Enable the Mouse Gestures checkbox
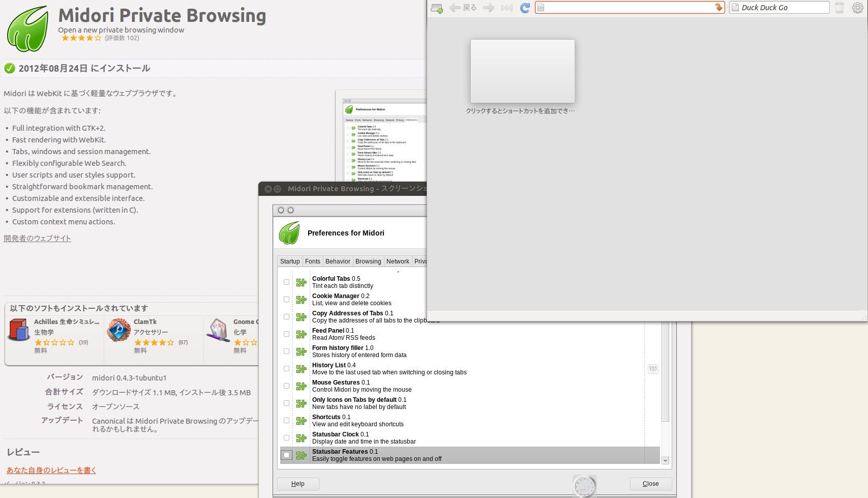 [286, 386]
